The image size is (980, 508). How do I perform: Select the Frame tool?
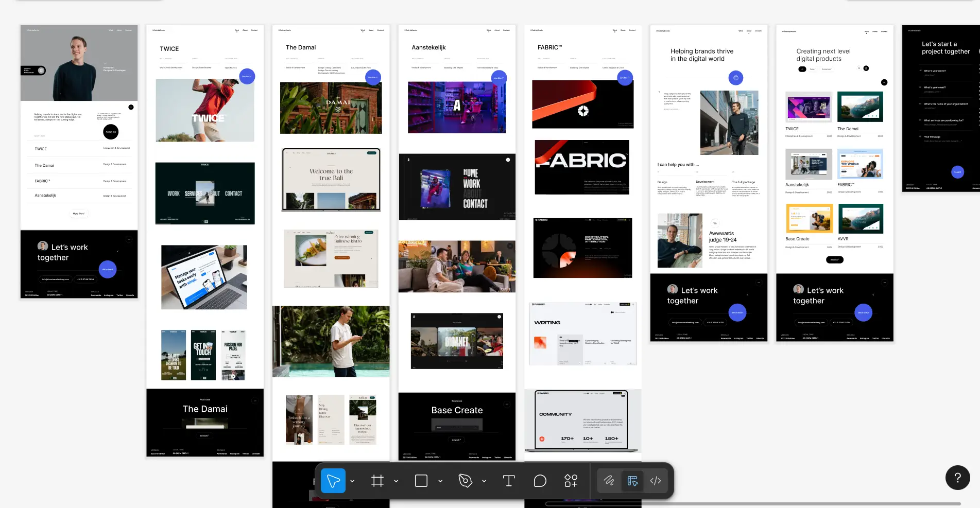377,481
